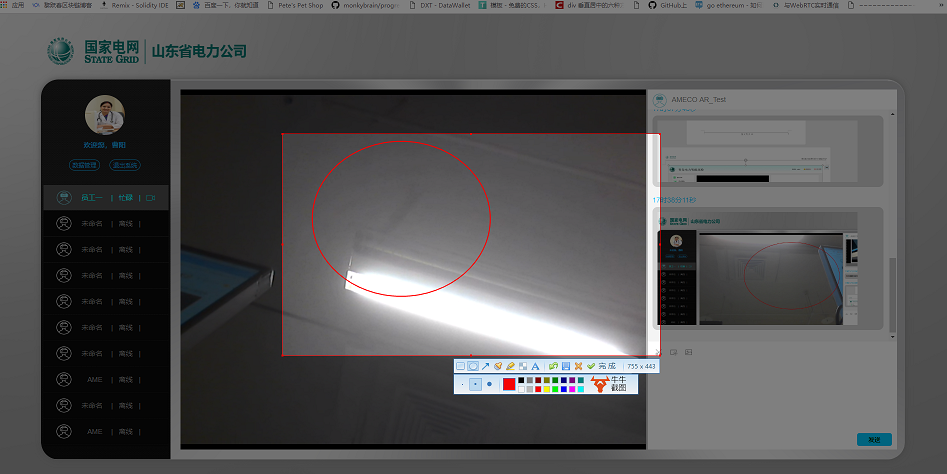Screen dimensions: 947x474
Task: Choose the largest line thickness dot
Action: pyautogui.click(x=489, y=384)
